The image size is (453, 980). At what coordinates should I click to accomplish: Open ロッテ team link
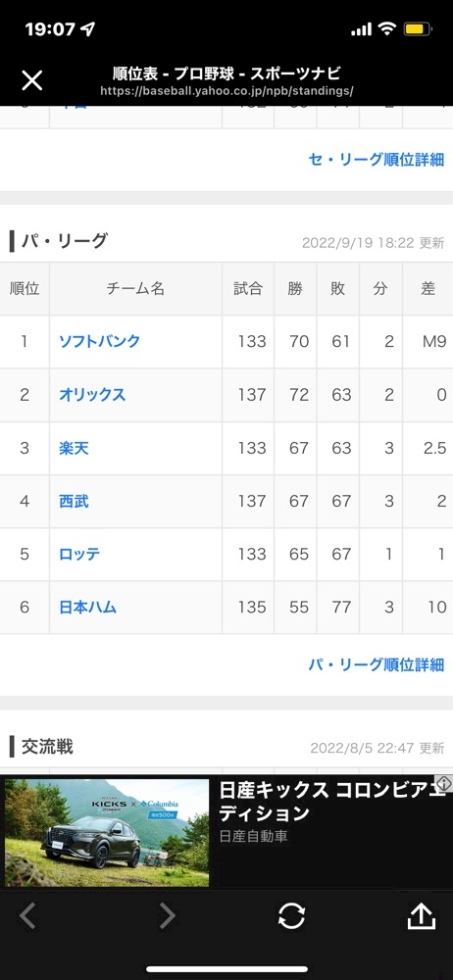point(79,554)
